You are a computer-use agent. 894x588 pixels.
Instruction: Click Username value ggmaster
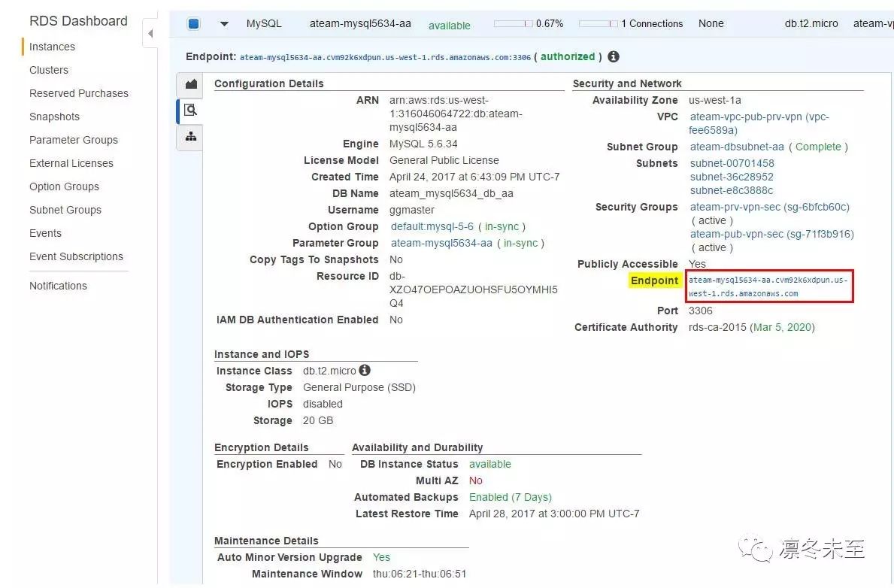[x=411, y=211]
